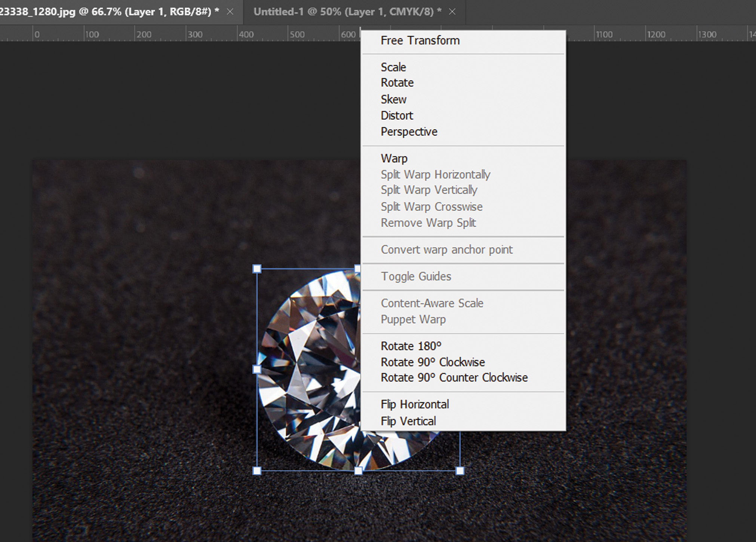
Task: Click Rotate 90° Counter Clockwise
Action: 454,378
